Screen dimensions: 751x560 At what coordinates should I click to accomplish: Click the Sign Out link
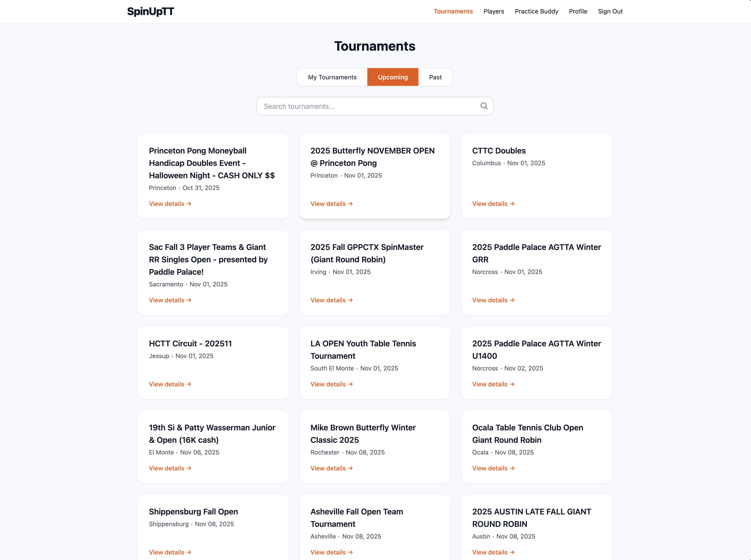(610, 12)
